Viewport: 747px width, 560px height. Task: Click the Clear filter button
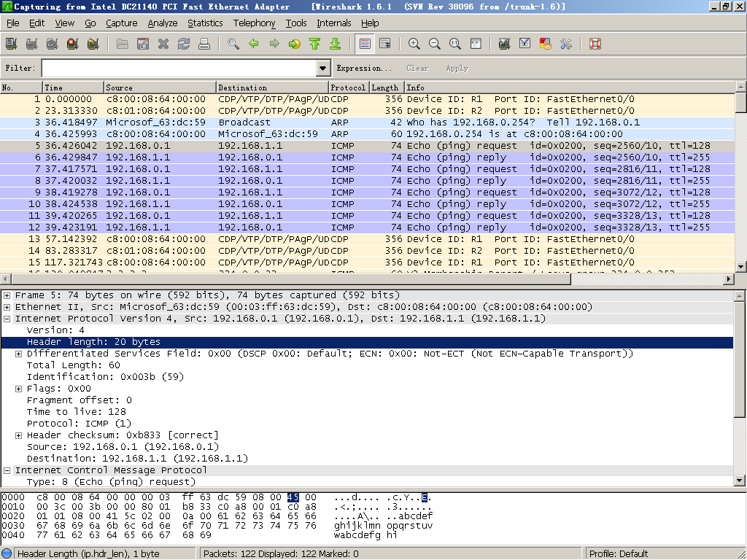point(417,68)
